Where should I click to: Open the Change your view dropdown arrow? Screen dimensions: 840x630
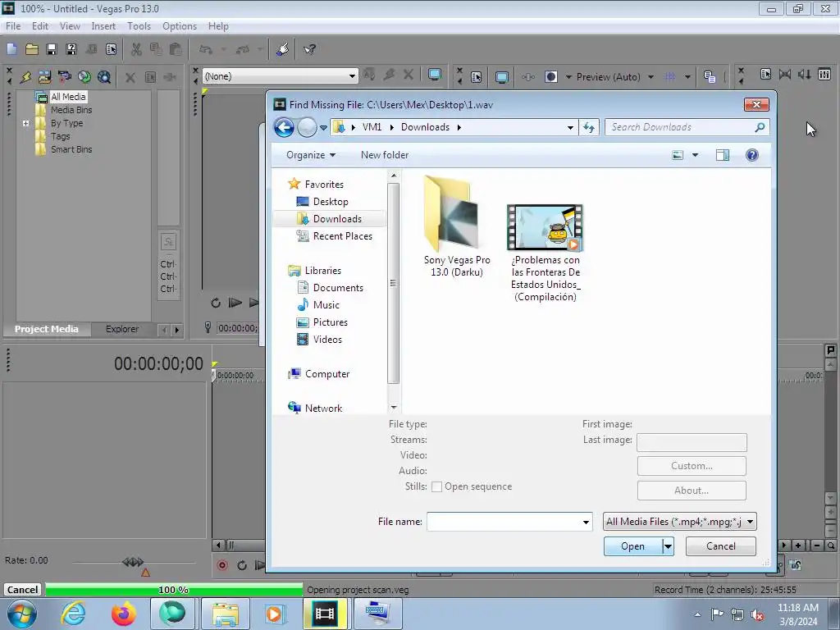coord(696,155)
